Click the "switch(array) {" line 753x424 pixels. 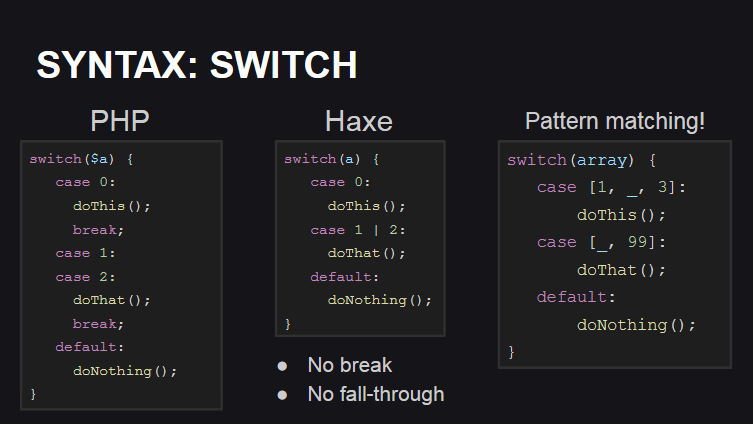[582, 160]
